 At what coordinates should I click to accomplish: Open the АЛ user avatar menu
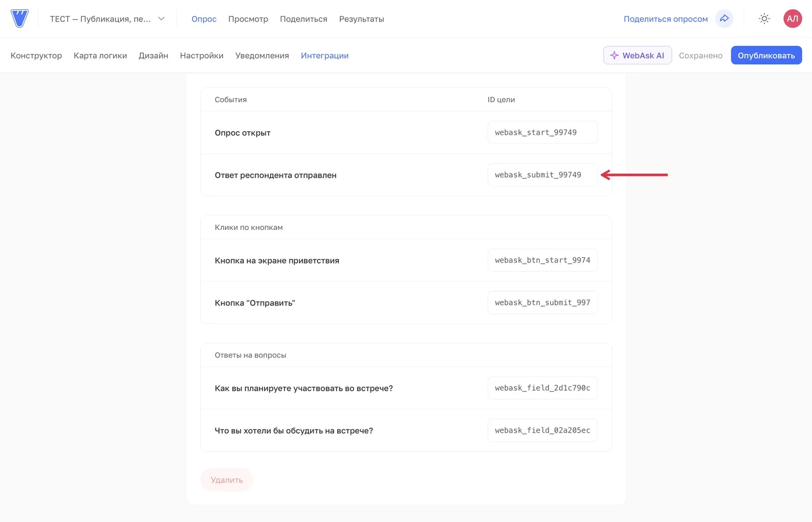coord(792,19)
